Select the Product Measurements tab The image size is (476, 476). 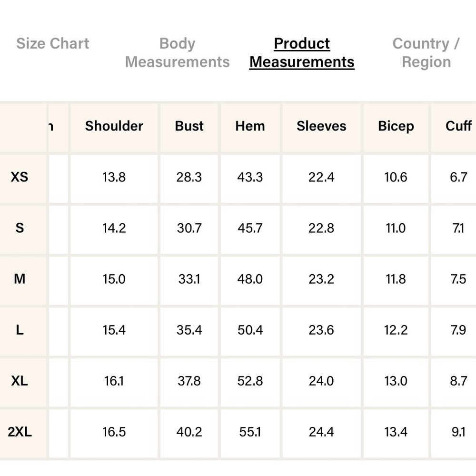302,53
